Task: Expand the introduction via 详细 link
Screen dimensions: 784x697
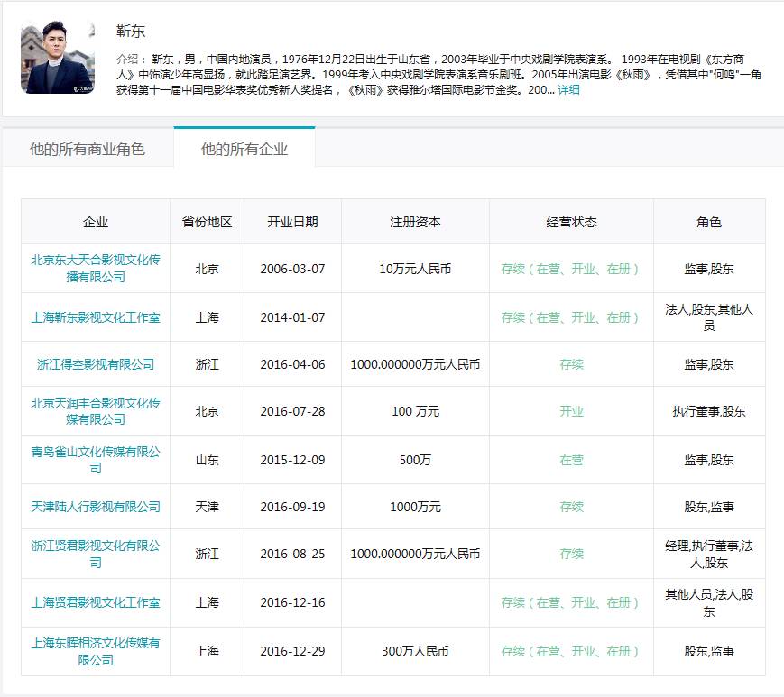Action: point(568,90)
